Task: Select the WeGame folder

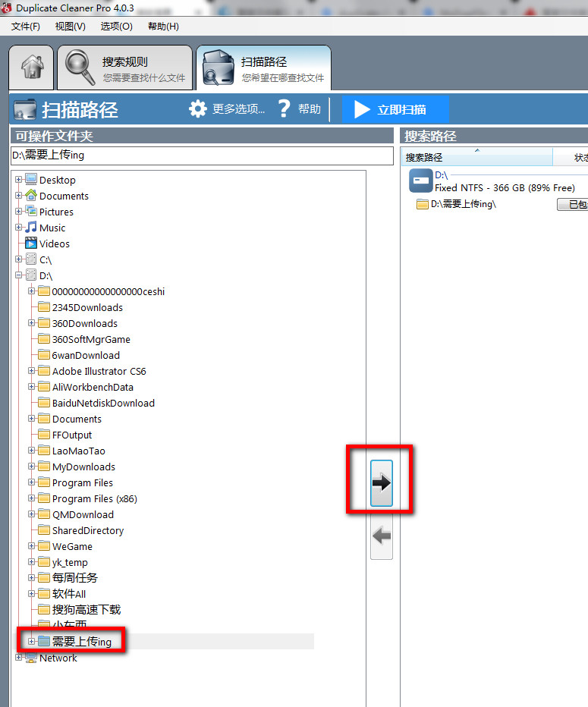Action: [x=72, y=546]
